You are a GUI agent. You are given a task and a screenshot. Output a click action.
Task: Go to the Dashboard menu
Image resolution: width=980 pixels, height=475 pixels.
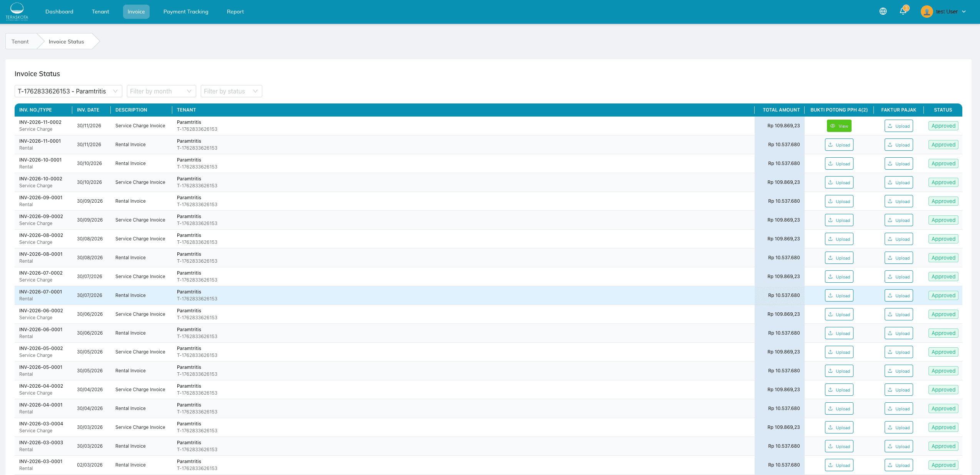click(59, 12)
